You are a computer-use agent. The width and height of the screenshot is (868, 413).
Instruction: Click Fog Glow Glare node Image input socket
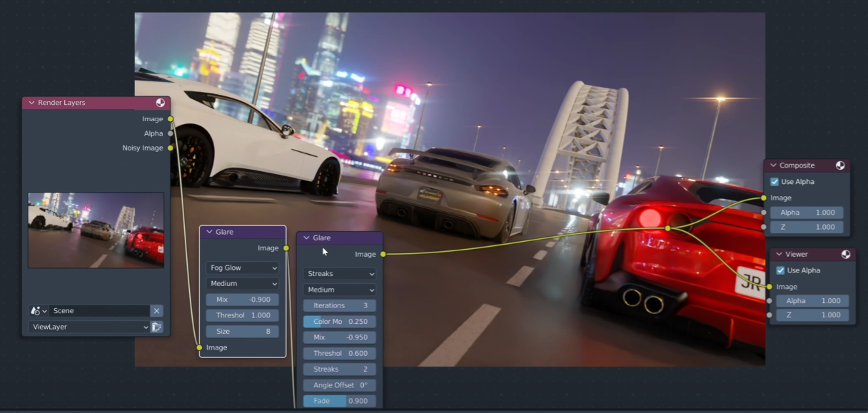coord(199,347)
